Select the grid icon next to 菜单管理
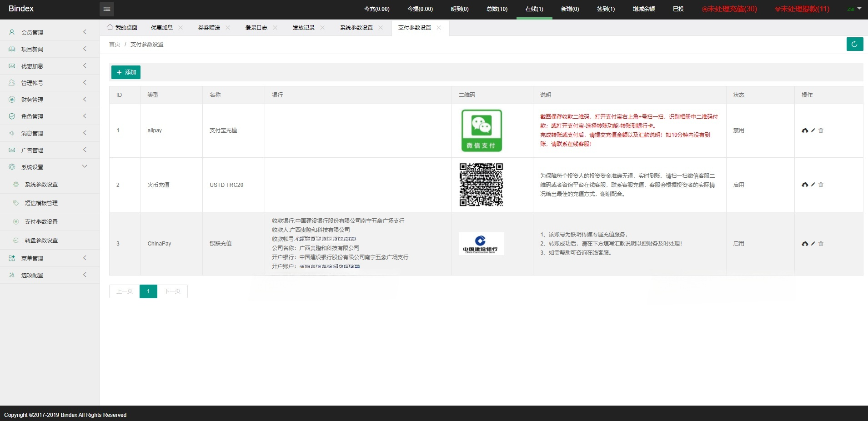The height and width of the screenshot is (421, 868). pos(11,258)
